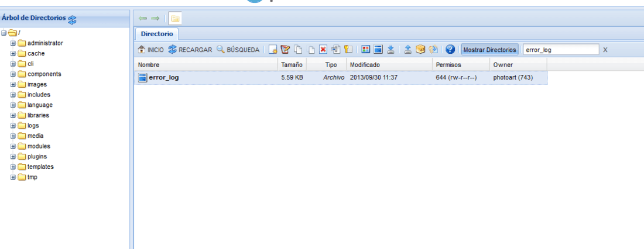The height and width of the screenshot is (249, 644).
Task: Click the 644 (rw-r--r--) permissions cell
Action: point(456,78)
